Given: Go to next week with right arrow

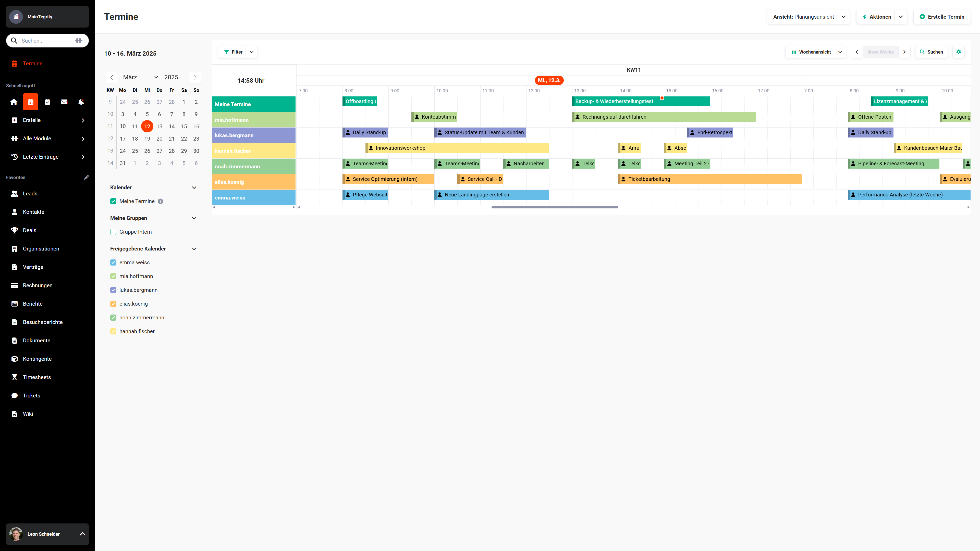Looking at the screenshot, I should (x=905, y=52).
